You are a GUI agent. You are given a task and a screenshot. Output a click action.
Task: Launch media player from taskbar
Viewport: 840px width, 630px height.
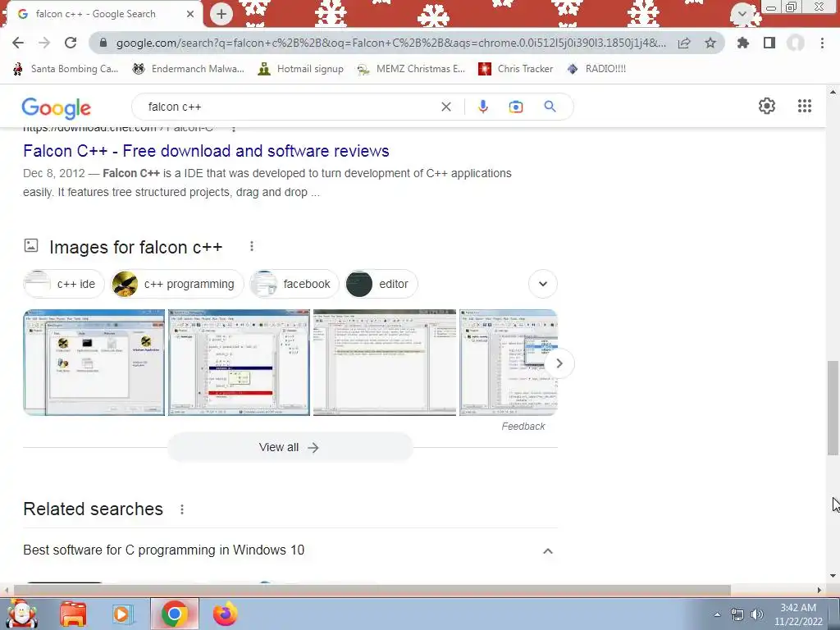(x=123, y=614)
